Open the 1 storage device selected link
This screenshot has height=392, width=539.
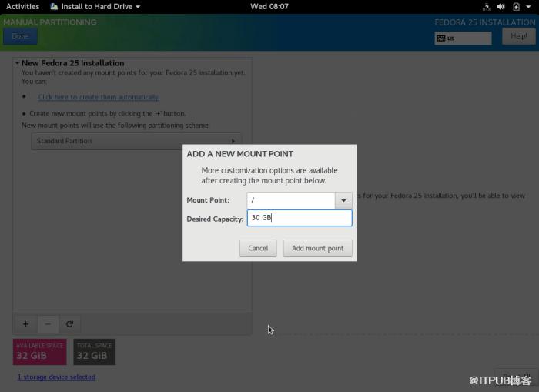(x=56, y=377)
